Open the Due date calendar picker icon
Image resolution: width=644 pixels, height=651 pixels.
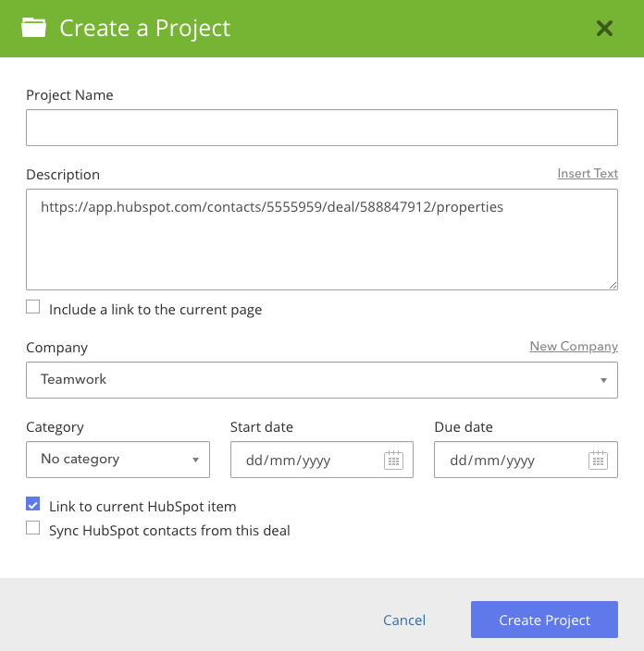click(x=598, y=460)
